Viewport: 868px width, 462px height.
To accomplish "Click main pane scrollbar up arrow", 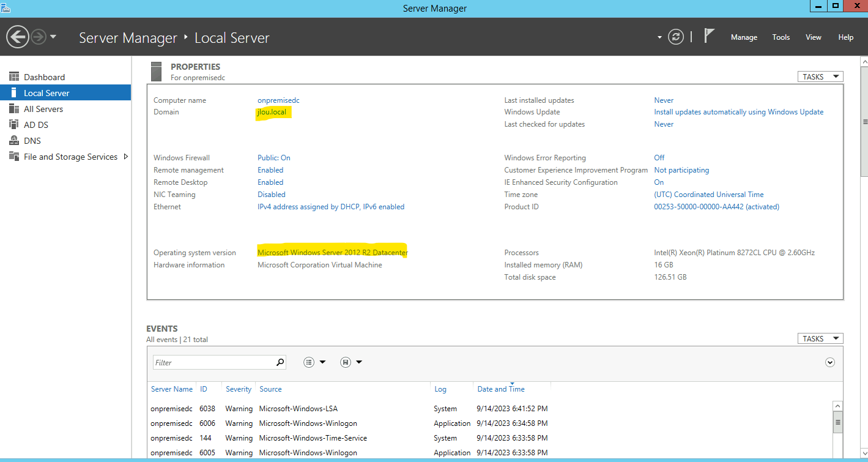I will pyautogui.click(x=864, y=62).
